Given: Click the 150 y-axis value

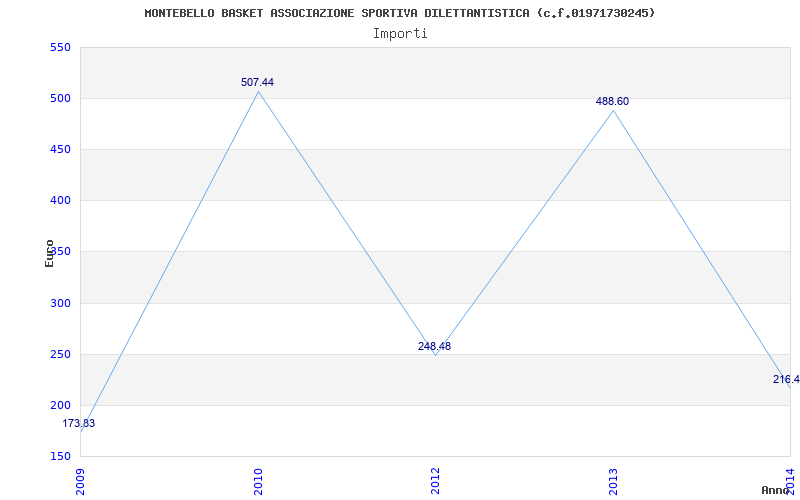Looking at the screenshot, I should (x=60, y=457).
